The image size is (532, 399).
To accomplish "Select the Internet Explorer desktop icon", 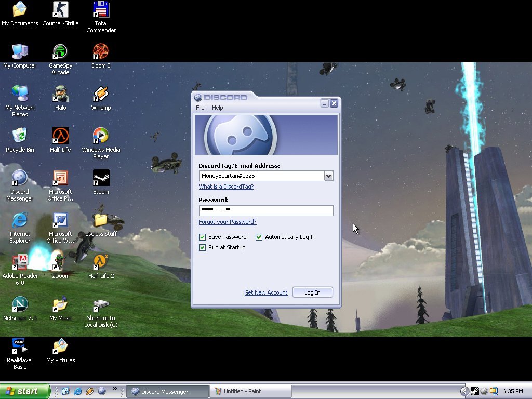I will tap(20, 228).
